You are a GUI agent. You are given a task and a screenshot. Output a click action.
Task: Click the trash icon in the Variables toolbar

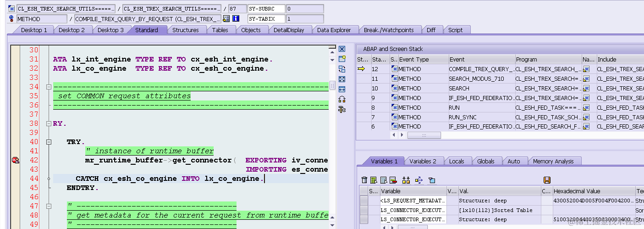pos(364,180)
